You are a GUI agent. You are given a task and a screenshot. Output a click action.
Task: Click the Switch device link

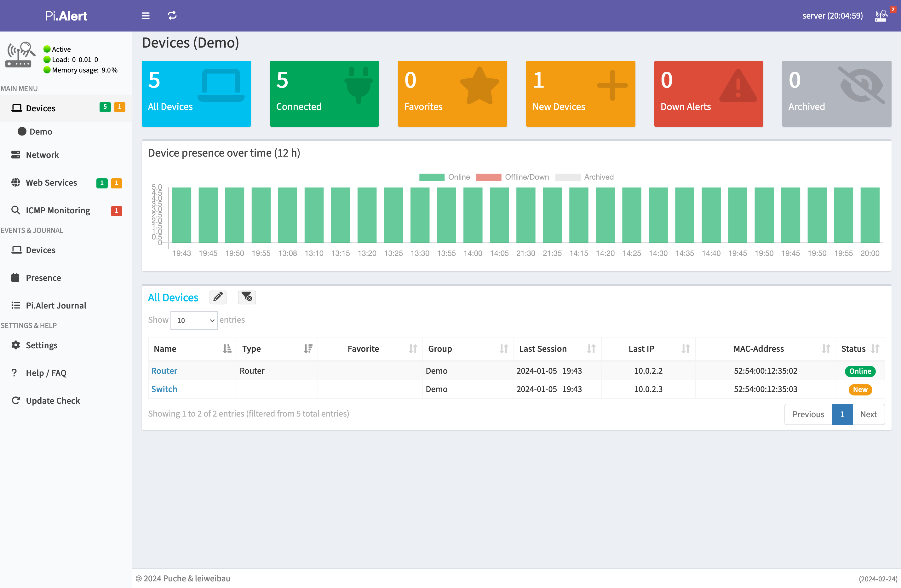tap(165, 389)
